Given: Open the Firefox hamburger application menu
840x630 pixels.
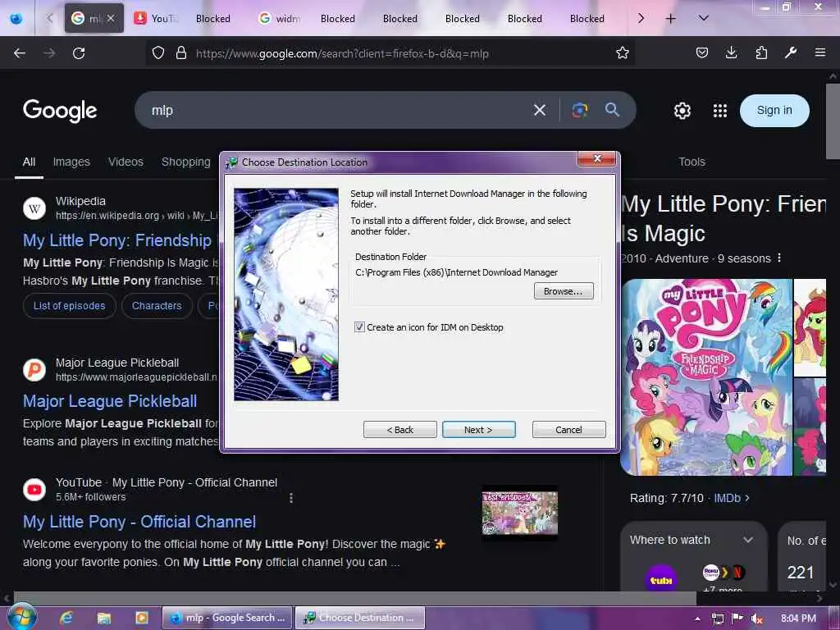Looking at the screenshot, I should point(819,53).
